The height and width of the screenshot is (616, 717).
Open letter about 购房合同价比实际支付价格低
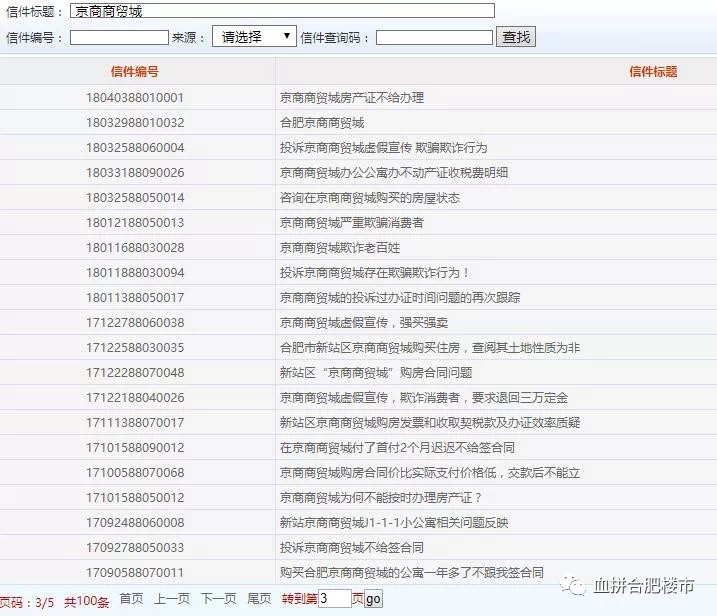[430, 472]
